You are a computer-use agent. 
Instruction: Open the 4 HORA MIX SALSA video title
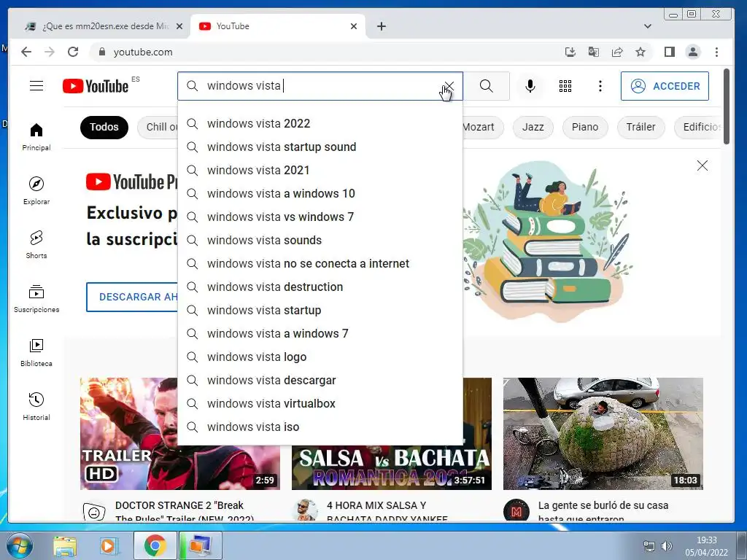pyautogui.click(x=387, y=511)
